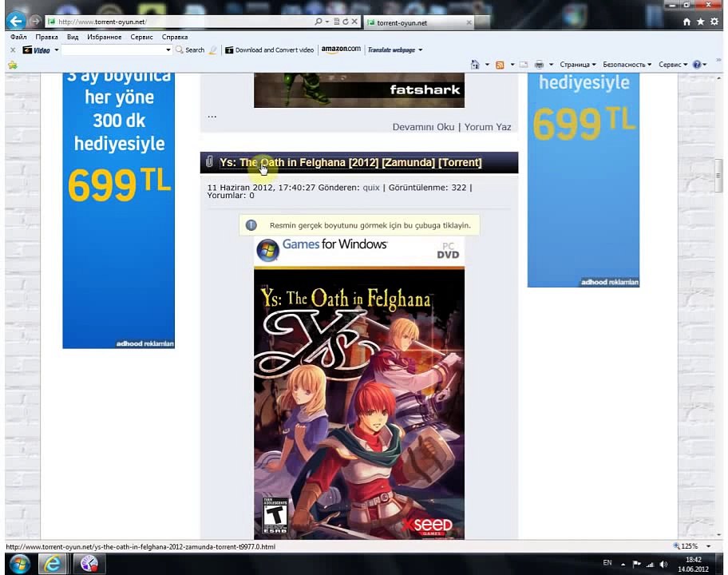This screenshot has width=728, height=575.
Task: Expand the RSS feeds dropdown arrow
Action: (512, 65)
